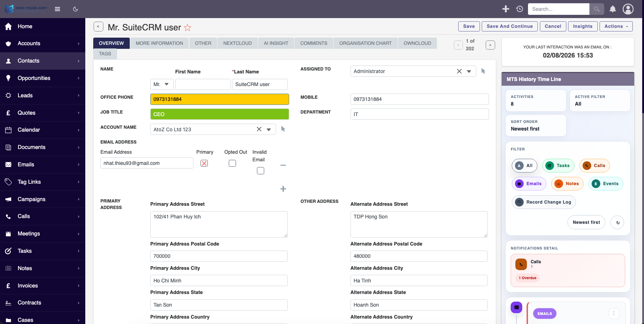Click the Department field
Viewport: 644px width, 324px height.
tap(420, 114)
